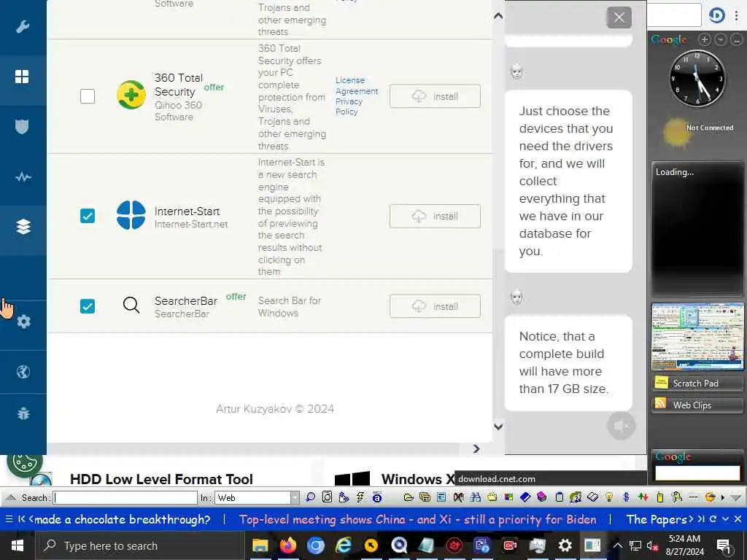The width and height of the screenshot is (747, 560).
Task: Refresh the news ticker
Action: click(713, 518)
